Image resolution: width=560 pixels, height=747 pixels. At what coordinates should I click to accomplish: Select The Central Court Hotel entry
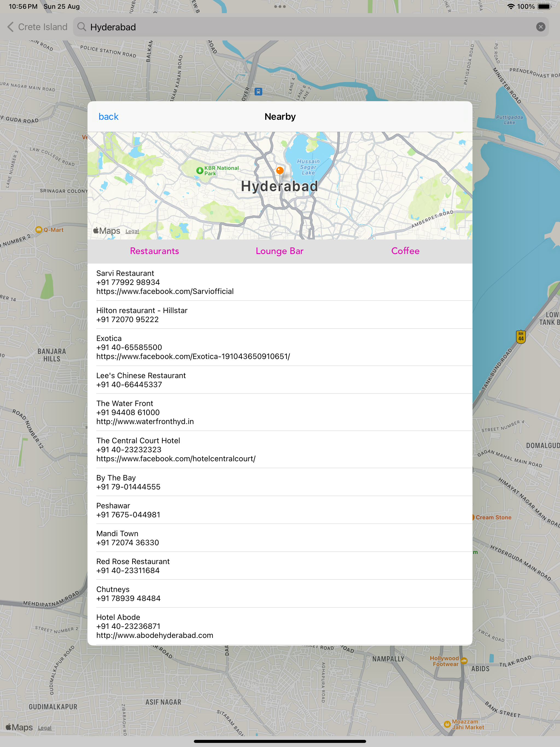pos(280,450)
